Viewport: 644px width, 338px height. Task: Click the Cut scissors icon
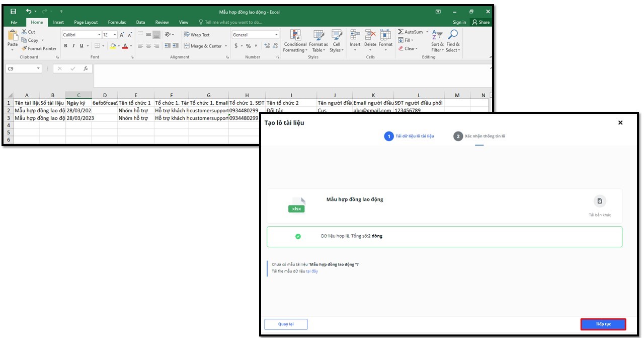coord(24,32)
